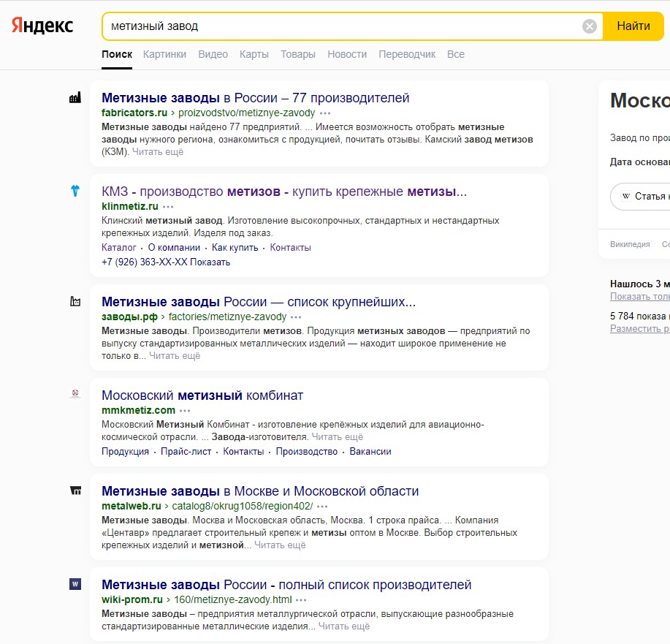Open options menu dots for klinmetiz.ru result
The width and height of the screenshot is (670, 644).
click(168, 207)
